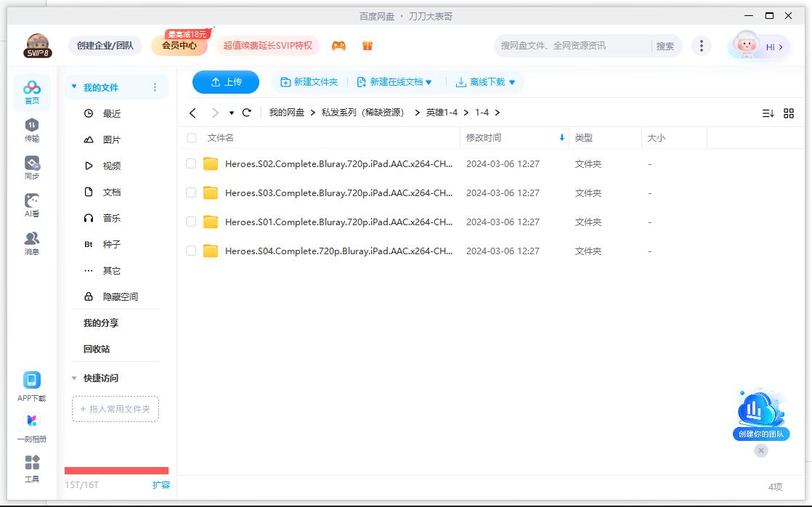Navigate to 英雄1-4 breadcrumb
The image size is (812, 507).
tap(442, 113)
